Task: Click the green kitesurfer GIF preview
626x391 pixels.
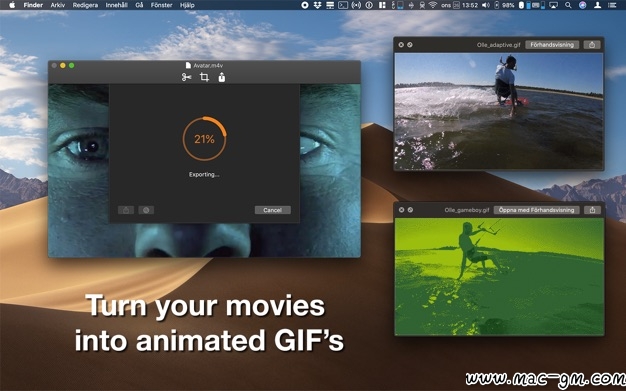Action: tap(499, 276)
